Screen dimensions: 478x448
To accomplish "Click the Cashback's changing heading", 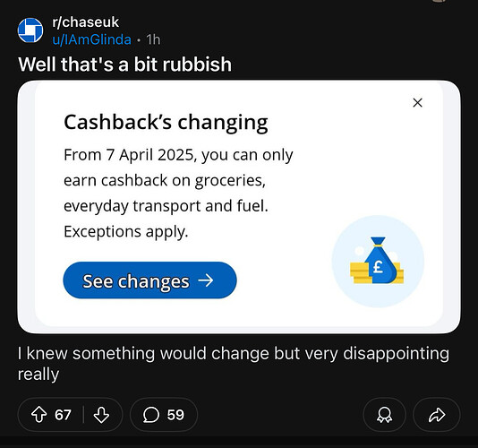I will coord(166,123).
